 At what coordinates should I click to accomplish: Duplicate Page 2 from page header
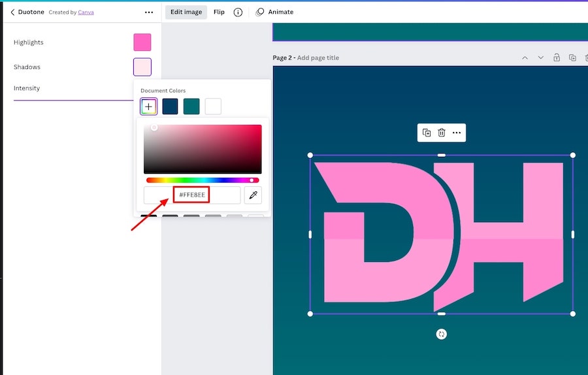(572, 57)
